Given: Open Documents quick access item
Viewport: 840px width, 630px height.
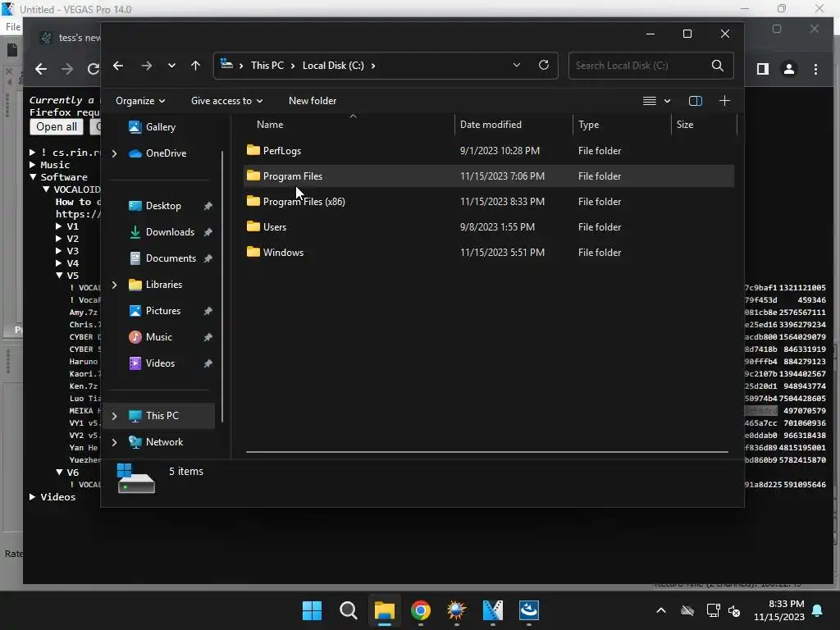Looking at the screenshot, I should pos(171,258).
